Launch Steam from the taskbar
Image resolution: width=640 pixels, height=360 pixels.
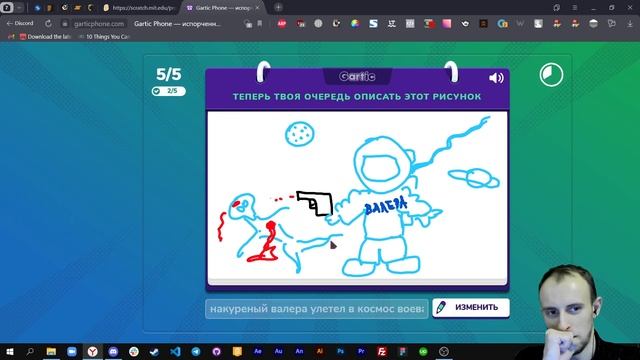click(x=154, y=351)
